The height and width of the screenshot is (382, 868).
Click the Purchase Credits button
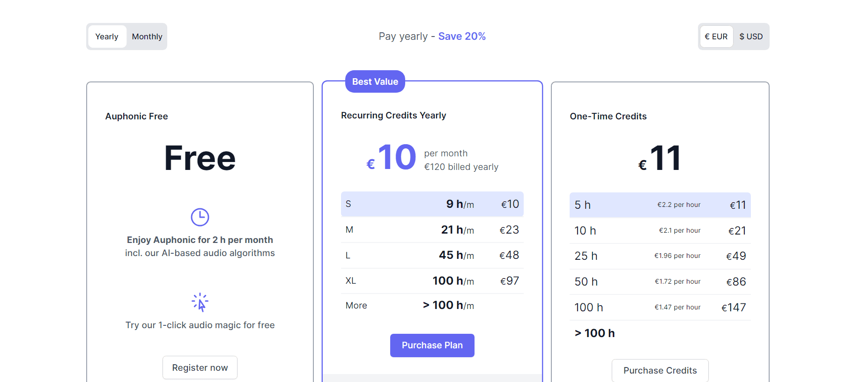[660, 370]
